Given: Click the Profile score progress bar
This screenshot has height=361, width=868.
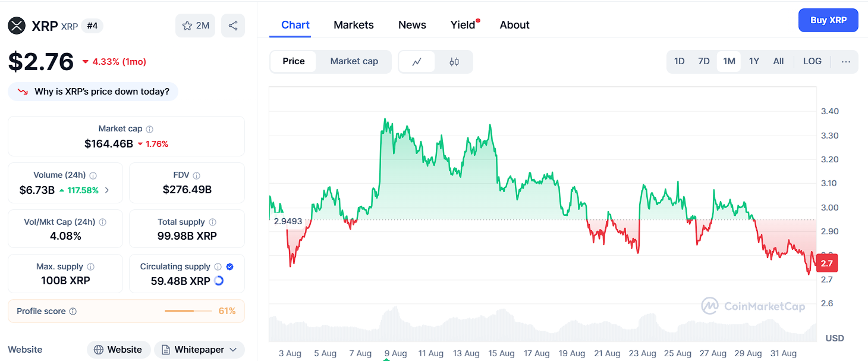Looking at the screenshot, I should pos(188,311).
